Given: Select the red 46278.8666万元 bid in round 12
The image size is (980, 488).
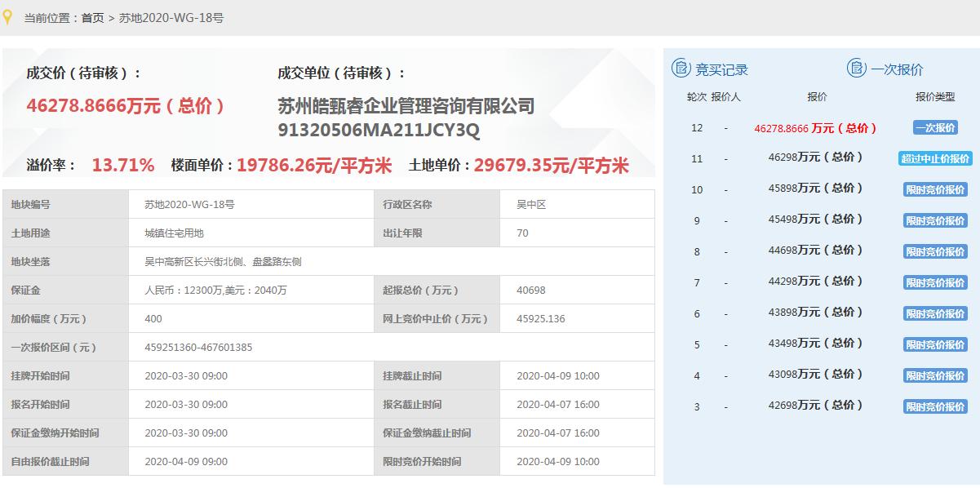Looking at the screenshot, I should click(x=817, y=128).
